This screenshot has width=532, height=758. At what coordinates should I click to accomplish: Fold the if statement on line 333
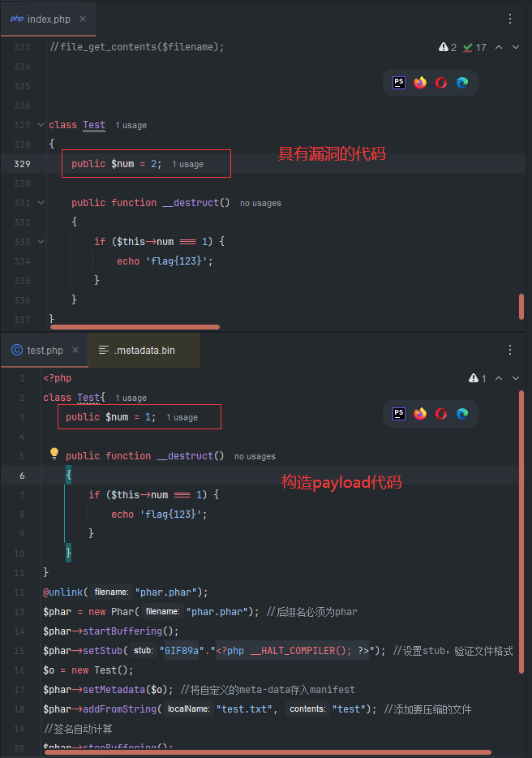[x=41, y=242]
